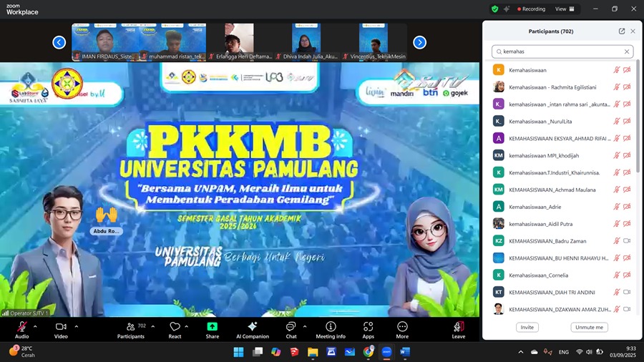Screen dimensions: 644x362
Task: Open the weather widget showing 28°C
Action: coord(21,352)
